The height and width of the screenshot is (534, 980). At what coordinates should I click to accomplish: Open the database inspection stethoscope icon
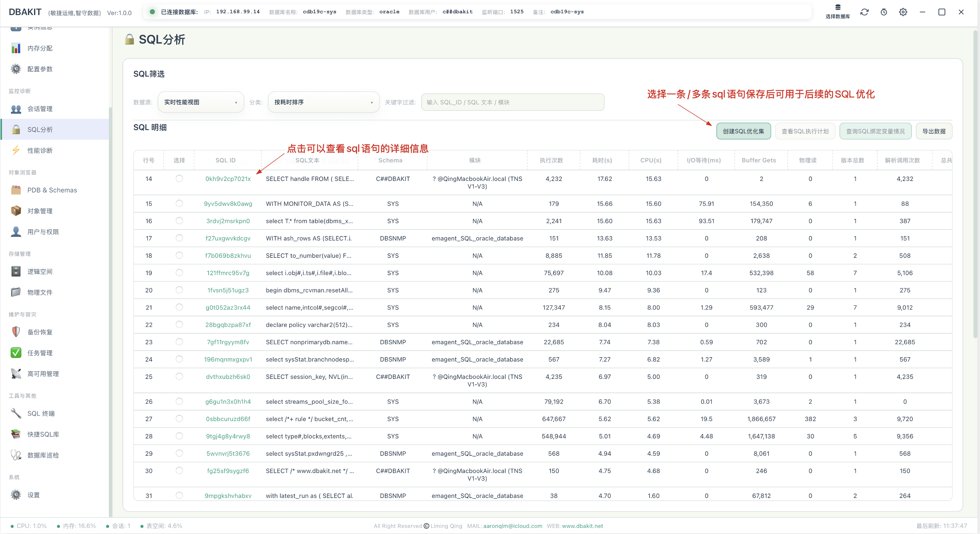pos(16,455)
